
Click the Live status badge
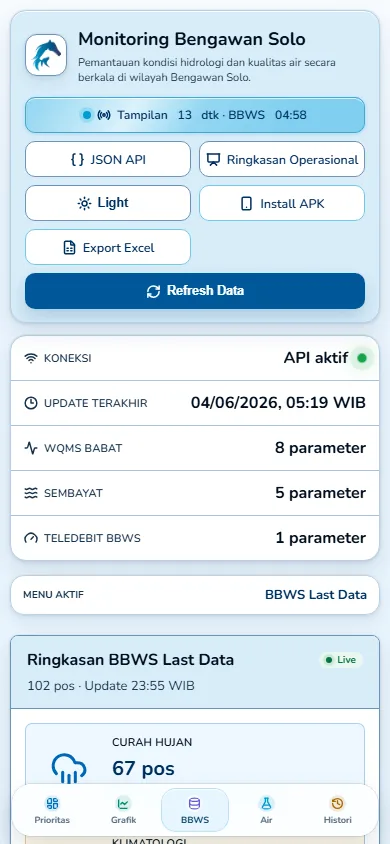click(x=342, y=660)
